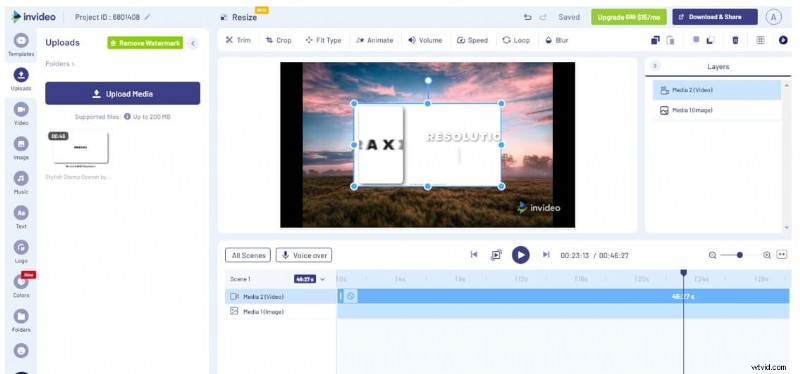Skip to next scene
The height and width of the screenshot is (374, 800).
(x=546, y=255)
